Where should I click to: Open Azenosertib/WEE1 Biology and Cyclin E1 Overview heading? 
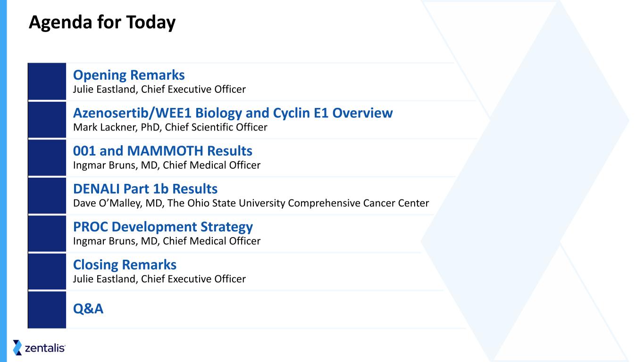coord(233,113)
